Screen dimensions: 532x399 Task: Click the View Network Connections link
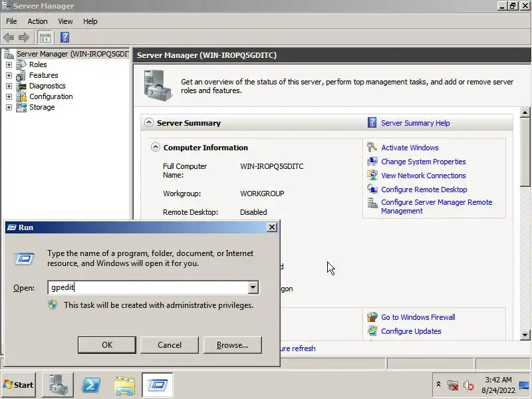423,176
